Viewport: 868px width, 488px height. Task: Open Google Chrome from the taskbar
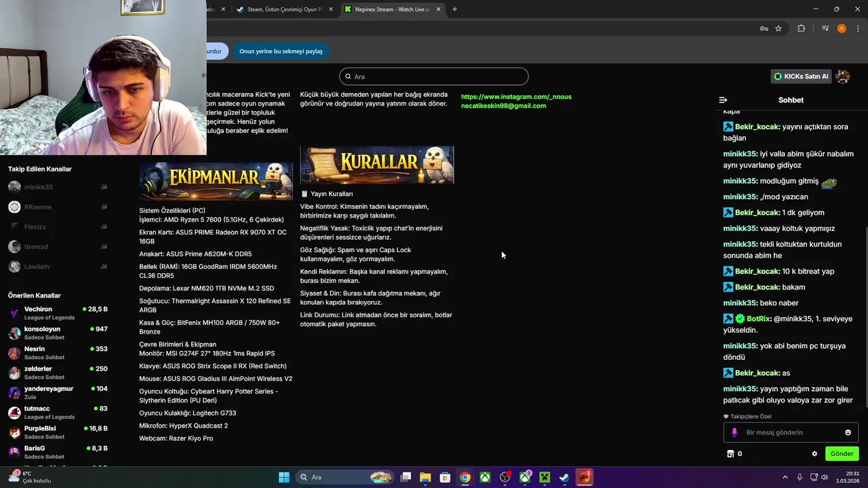tap(465, 477)
